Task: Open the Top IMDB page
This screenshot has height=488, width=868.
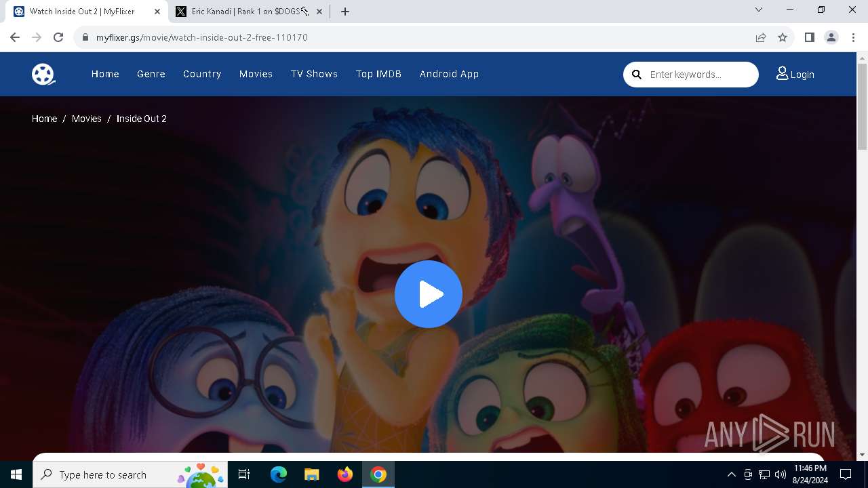Action: 378,74
